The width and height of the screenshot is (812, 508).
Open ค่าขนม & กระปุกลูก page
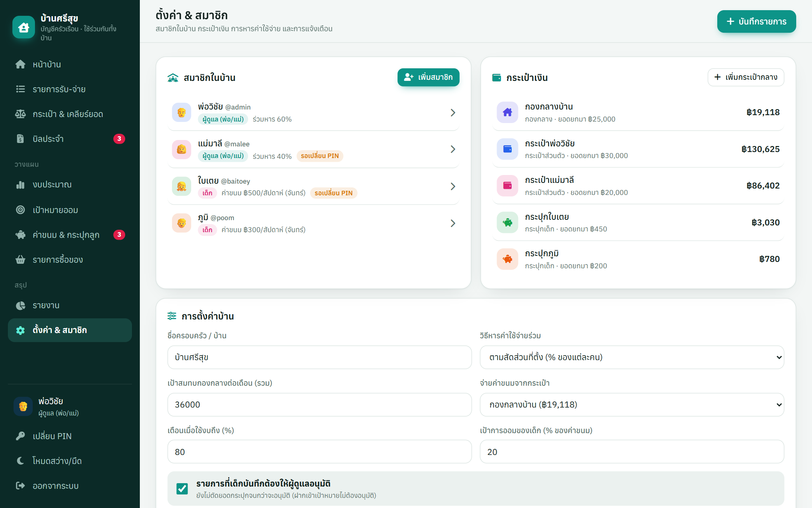tap(70, 235)
